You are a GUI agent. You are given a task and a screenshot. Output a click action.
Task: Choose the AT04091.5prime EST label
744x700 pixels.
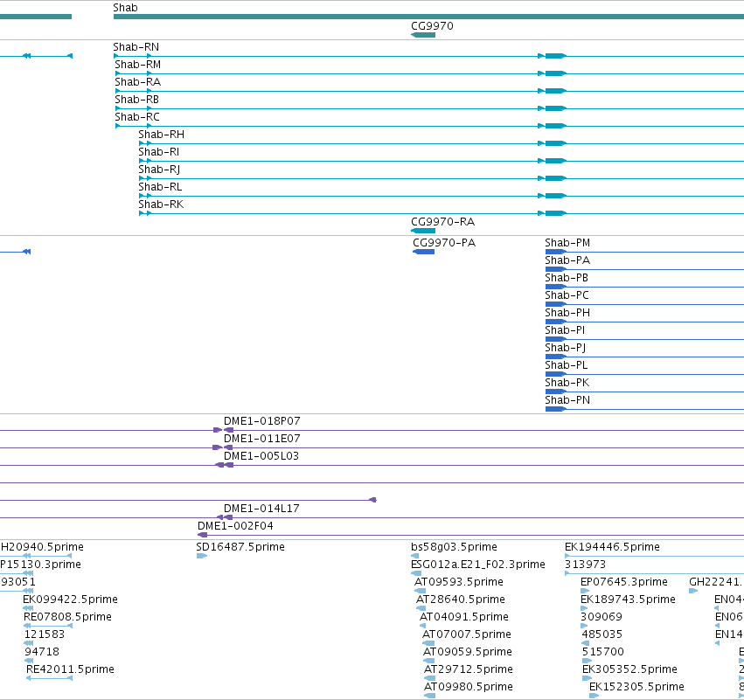[464, 617]
